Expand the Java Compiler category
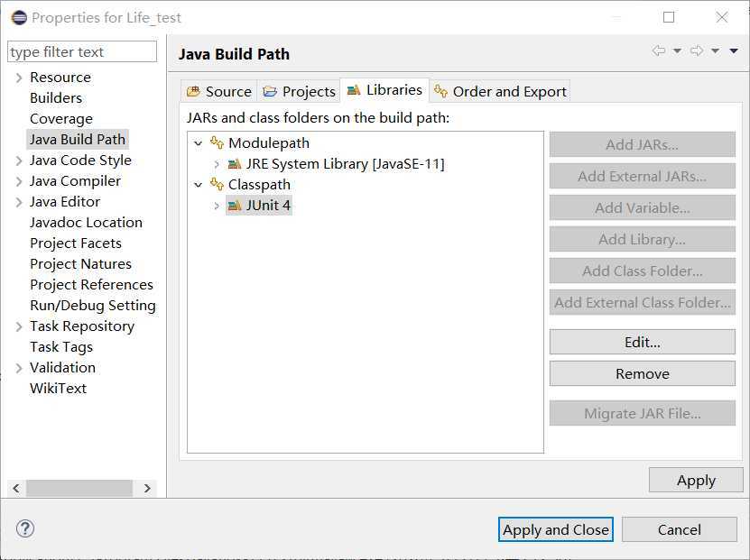 (x=19, y=181)
